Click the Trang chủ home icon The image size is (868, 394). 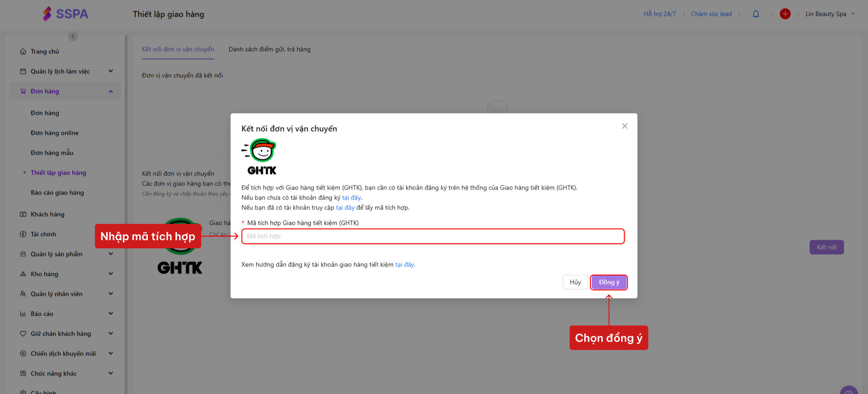click(23, 52)
